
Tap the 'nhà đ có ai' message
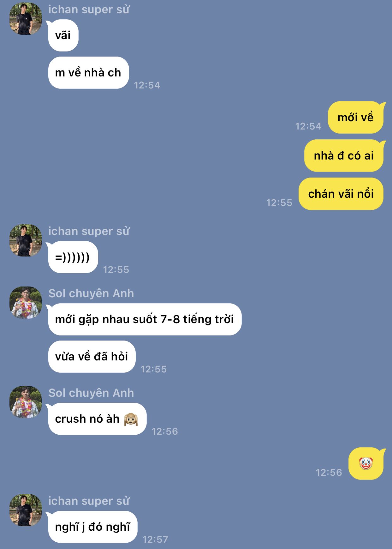tap(344, 156)
